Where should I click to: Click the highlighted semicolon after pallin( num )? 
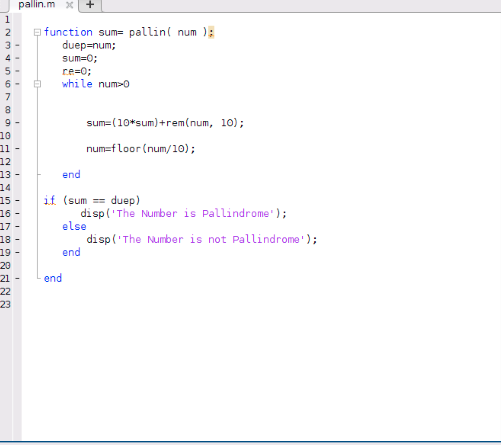[211, 32]
